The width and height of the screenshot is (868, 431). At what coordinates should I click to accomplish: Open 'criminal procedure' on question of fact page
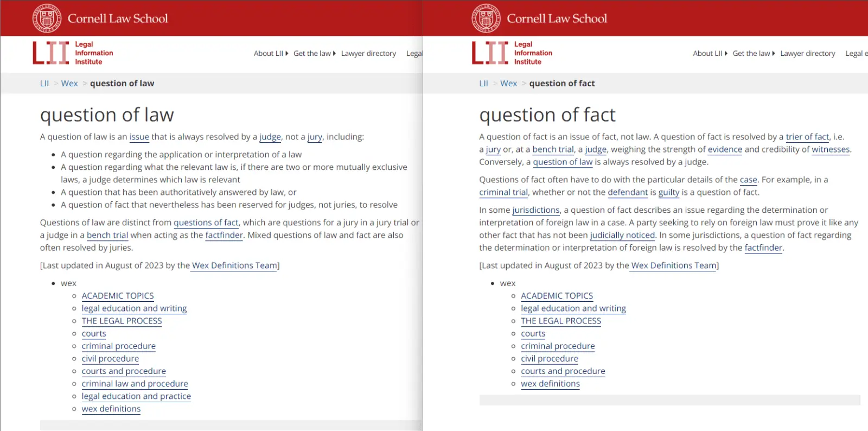[x=558, y=346]
